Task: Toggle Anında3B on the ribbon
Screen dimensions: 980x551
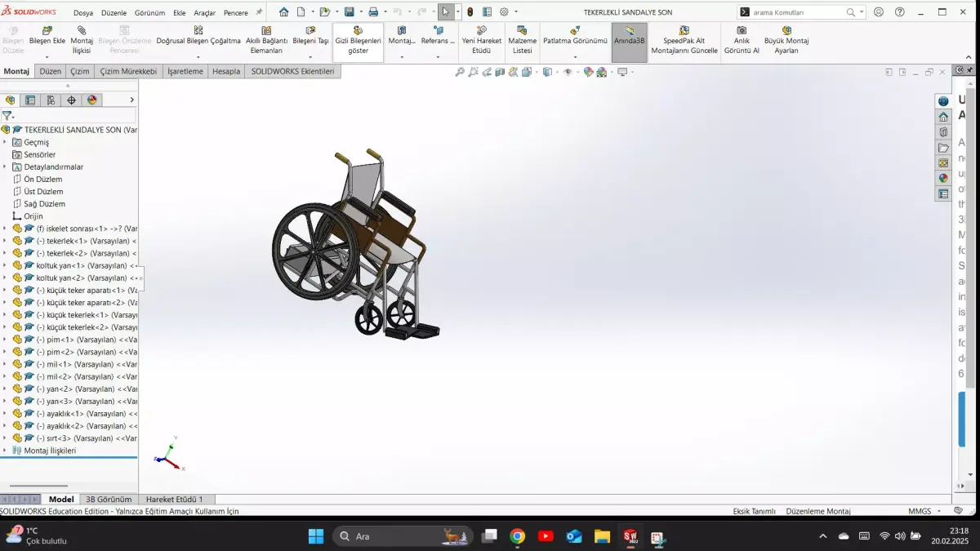Action: pyautogui.click(x=629, y=39)
